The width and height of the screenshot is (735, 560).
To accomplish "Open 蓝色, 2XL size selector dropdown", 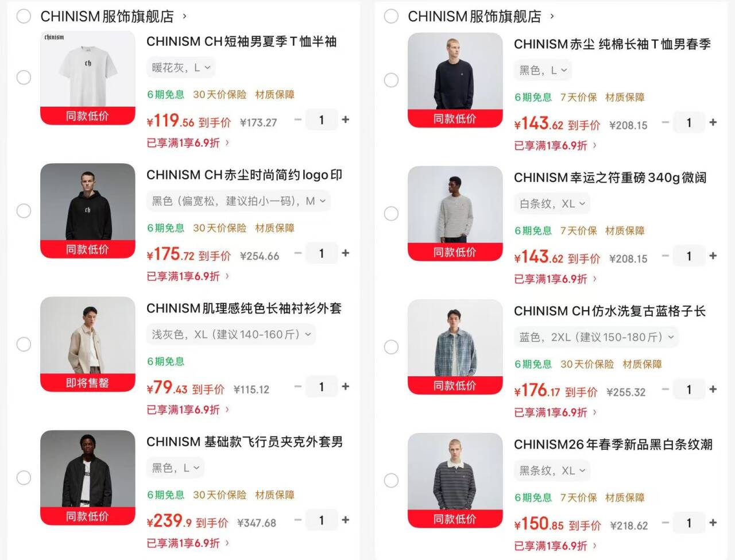I will 596,337.
